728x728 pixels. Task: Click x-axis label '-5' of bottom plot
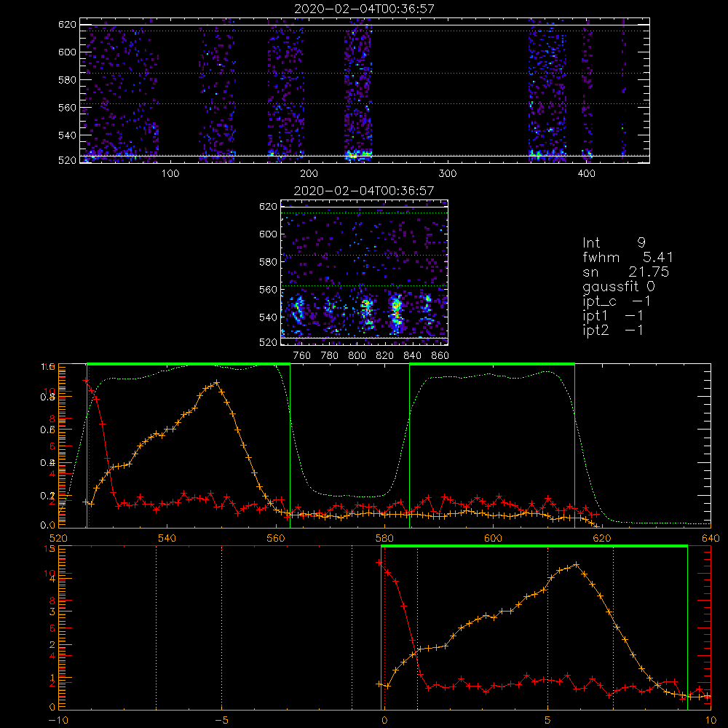pos(222,721)
